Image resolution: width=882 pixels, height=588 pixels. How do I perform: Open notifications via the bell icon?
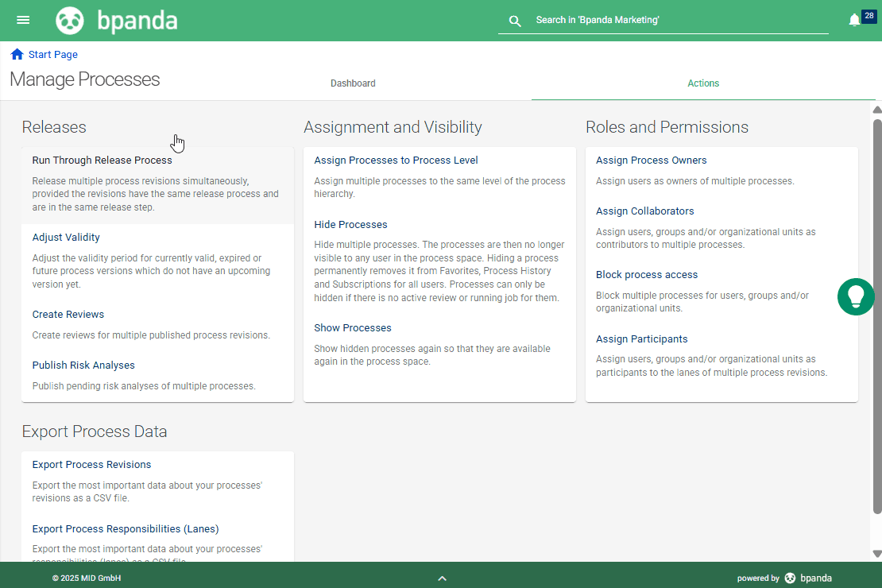pyautogui.click(x=853, y=18)
